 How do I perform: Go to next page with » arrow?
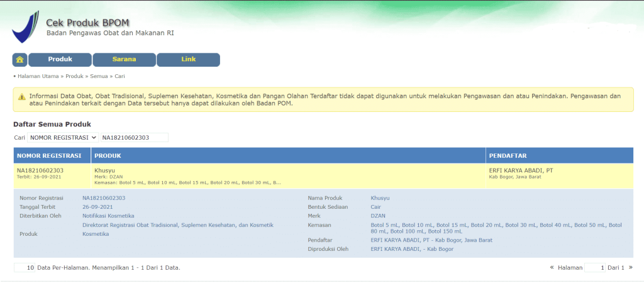click(x=630, y=267)
